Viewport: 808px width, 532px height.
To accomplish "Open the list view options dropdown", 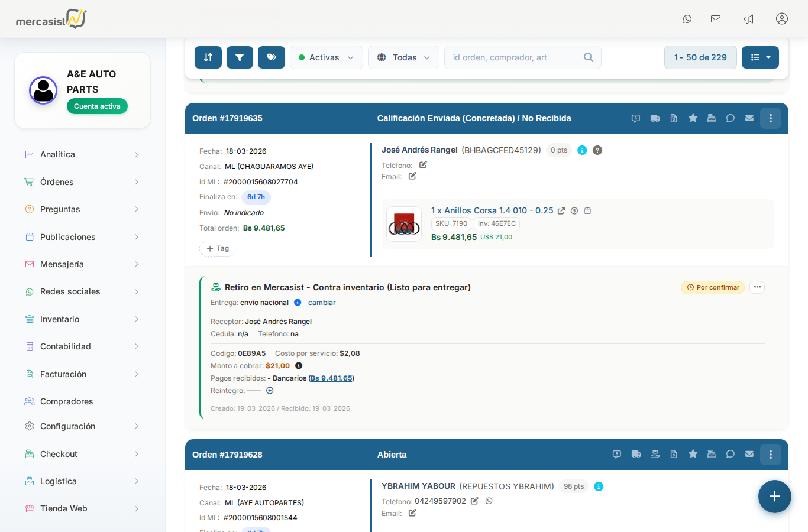I will (x=760, y=57).
